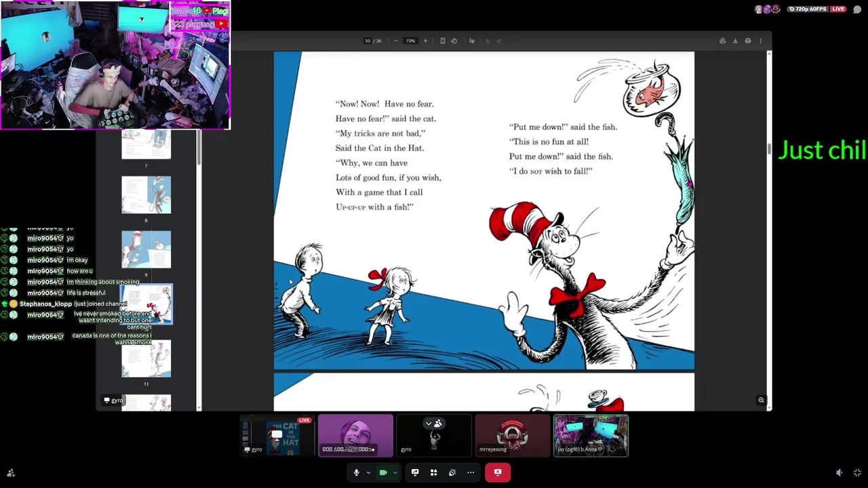Click the magnifier icon on stream
The width and height of the screenshot is (868, 488).
[761, 400]
